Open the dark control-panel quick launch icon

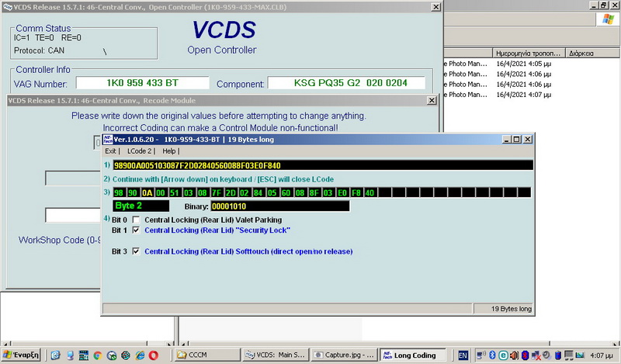coord(84,355)
